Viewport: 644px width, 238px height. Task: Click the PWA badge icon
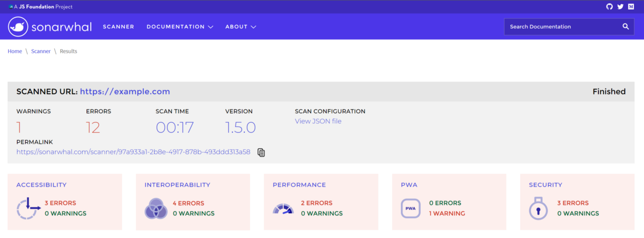pos(411,208)
